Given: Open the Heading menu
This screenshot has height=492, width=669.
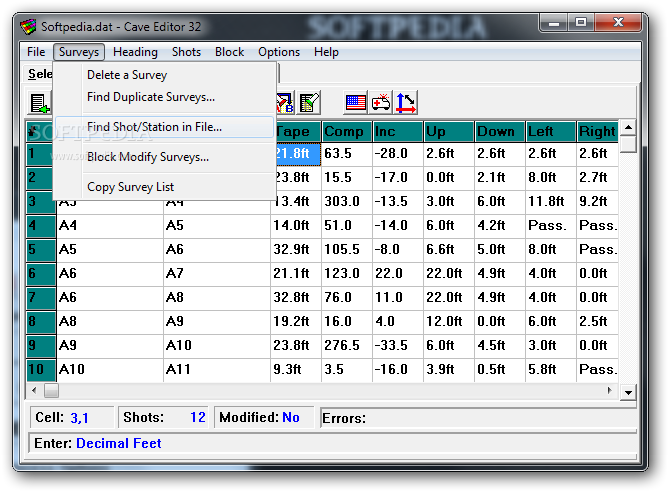Looking at the screenshot, I should coord(135,52).
